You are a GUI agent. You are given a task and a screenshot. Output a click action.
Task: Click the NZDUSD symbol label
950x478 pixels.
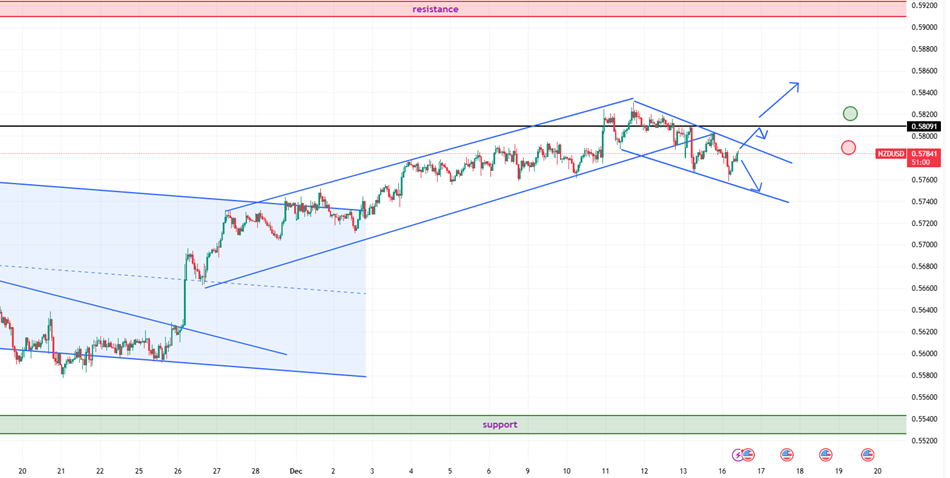point(891,154)
